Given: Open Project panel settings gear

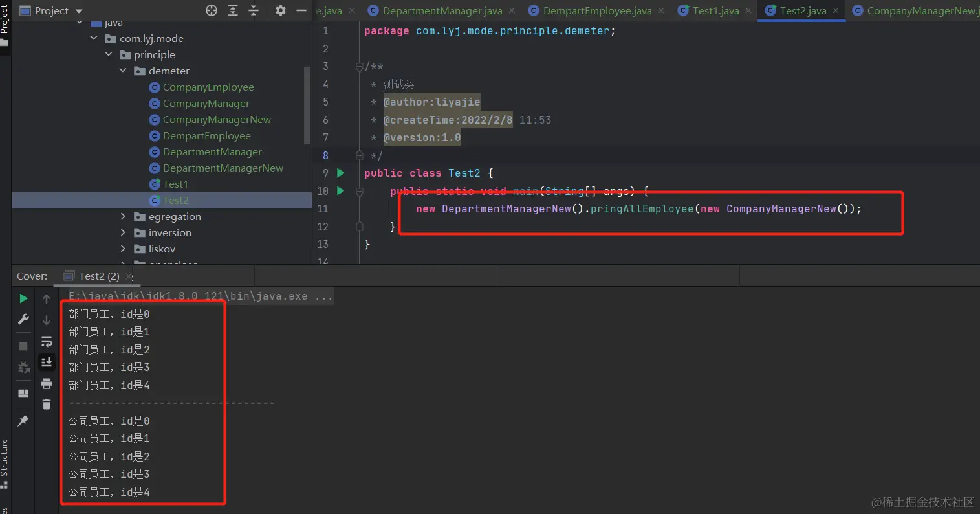Looking at the screenshot, I should 280,10.
